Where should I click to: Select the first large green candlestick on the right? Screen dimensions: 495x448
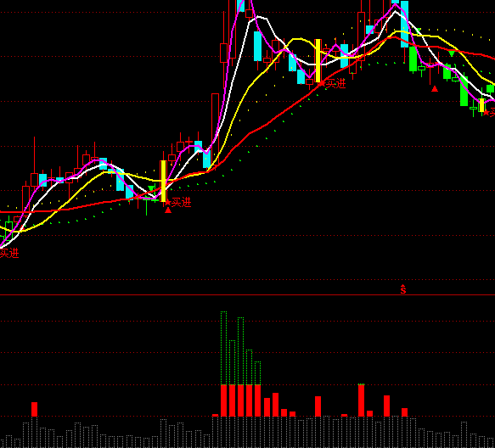[413, 59]
